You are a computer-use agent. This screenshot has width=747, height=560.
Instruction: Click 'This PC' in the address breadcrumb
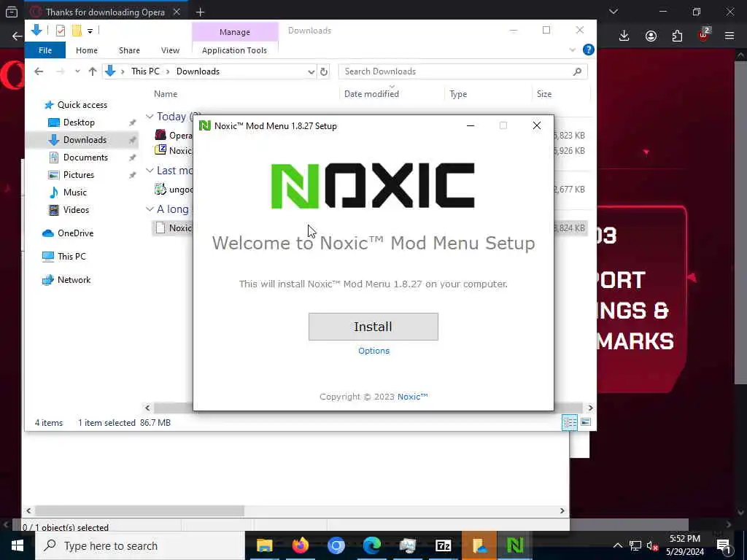click(145, 71)
